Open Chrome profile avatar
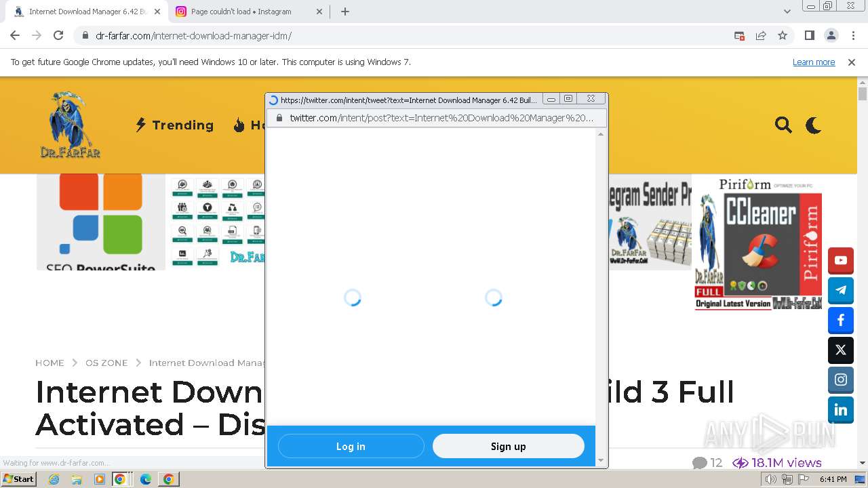 point(831,35)
